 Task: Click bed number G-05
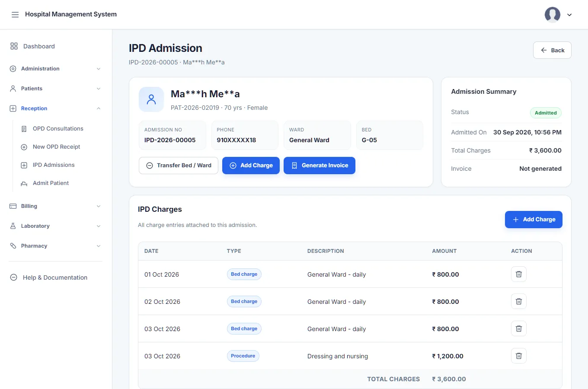(369, 140)
